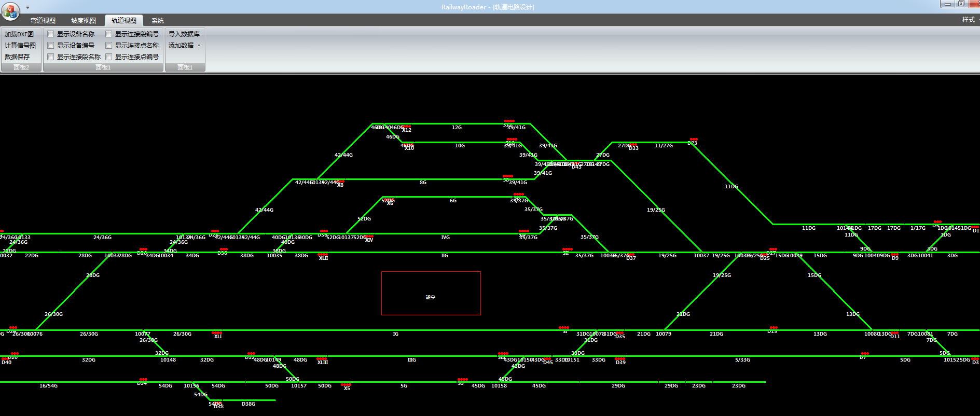This screenshot has height=416, width=980.
Task: Click 加载DXF图 to load a drawing
Action: pos(19,34)
